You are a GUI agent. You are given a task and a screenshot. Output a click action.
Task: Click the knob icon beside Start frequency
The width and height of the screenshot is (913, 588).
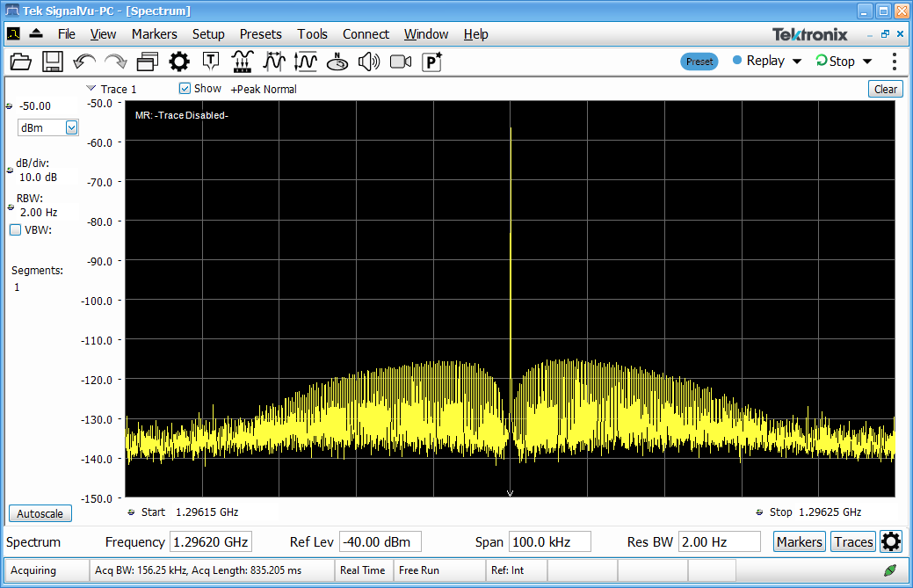click(131, 512)
